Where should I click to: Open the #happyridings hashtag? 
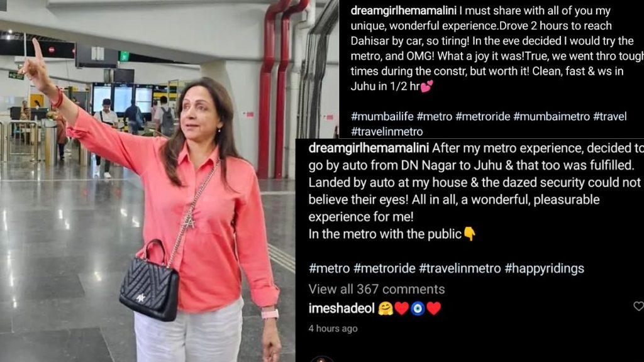pyautogui.click(x=544, y=268)
